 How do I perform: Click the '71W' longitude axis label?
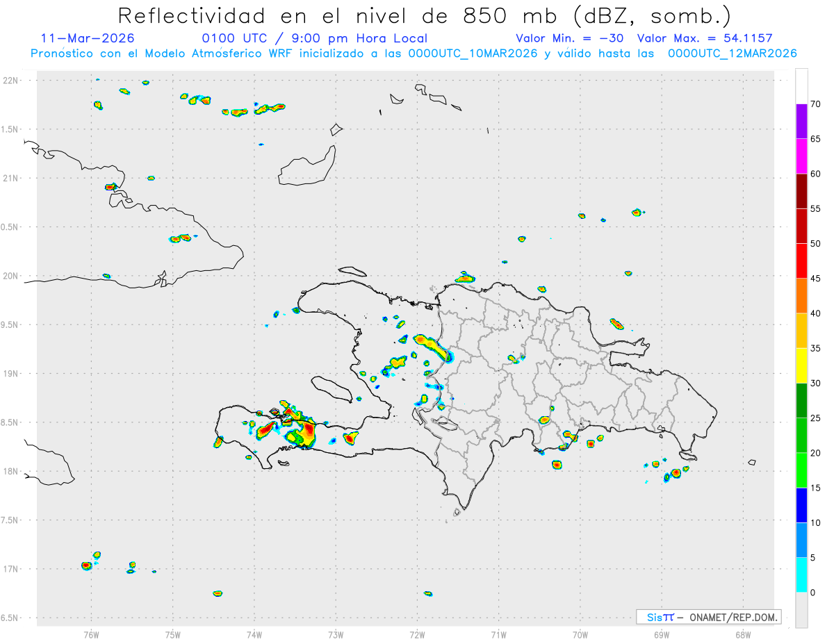[498, 635]
